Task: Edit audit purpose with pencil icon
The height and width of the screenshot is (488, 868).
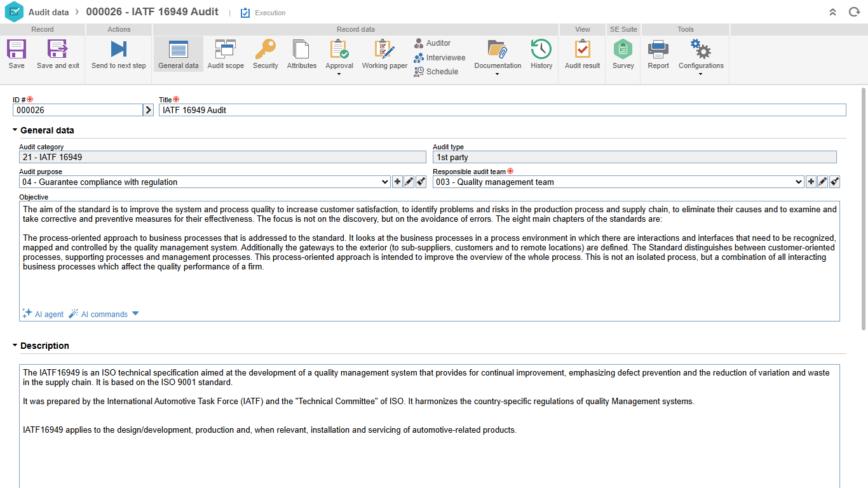Action: tap(409, 182)
